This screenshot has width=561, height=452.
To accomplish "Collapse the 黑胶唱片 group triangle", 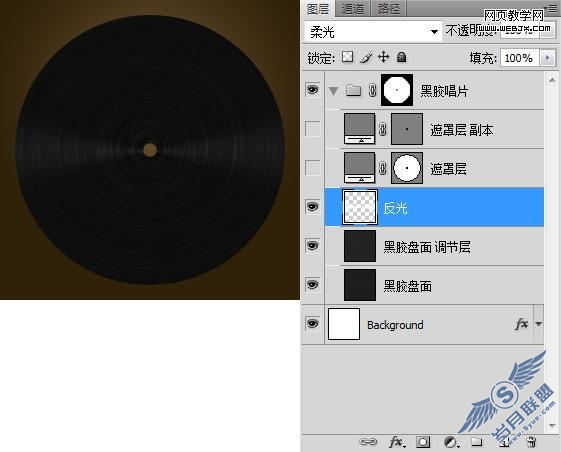I will (x=333, y=91).
